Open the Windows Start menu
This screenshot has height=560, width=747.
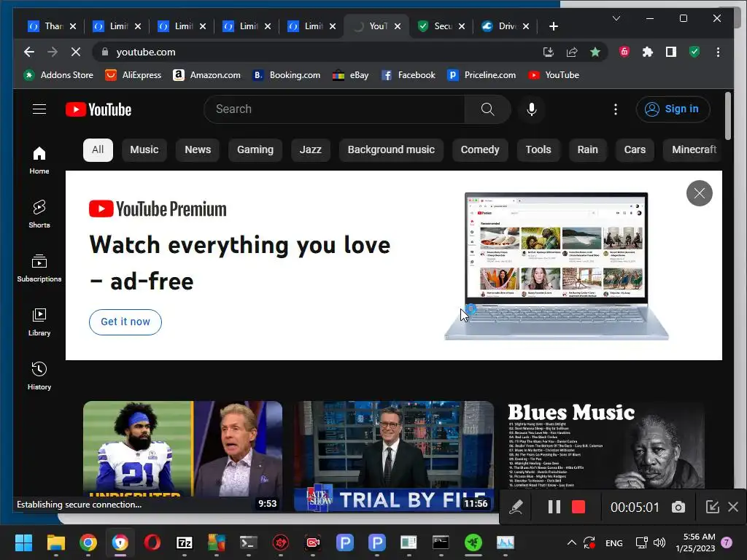[23, 542]
